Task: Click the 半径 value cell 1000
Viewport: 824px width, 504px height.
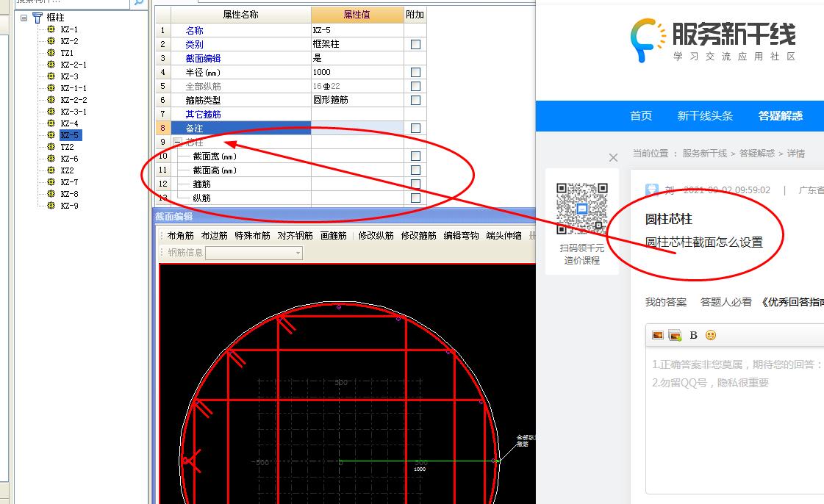Action: (357, 73)
